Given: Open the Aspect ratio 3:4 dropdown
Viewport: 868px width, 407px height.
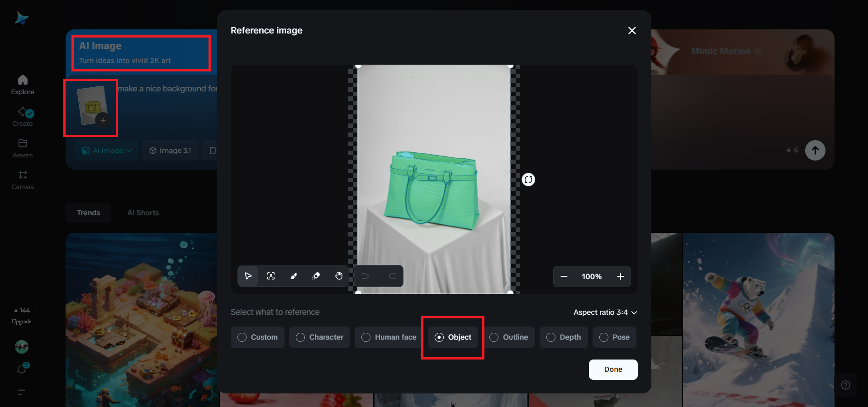Looking at the screenshot, I should click(605, 312).
